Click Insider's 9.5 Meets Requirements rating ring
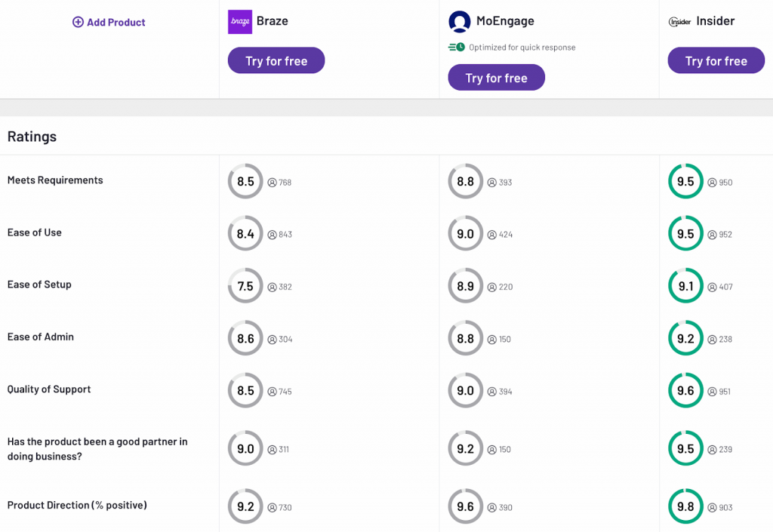The height and width of the screenshot is (532, 773). point(685,182)
